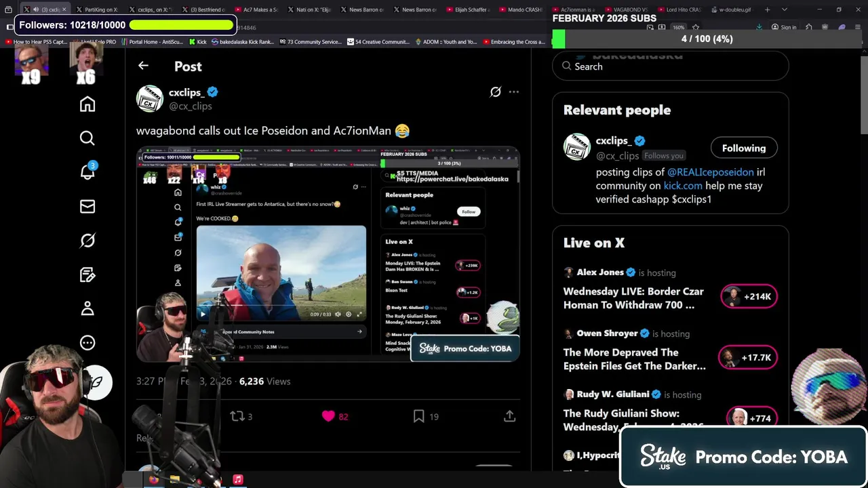Toggle the Following button for cxclips_
The height and width of the screenshot is (488, 868).
pos(744,148)
